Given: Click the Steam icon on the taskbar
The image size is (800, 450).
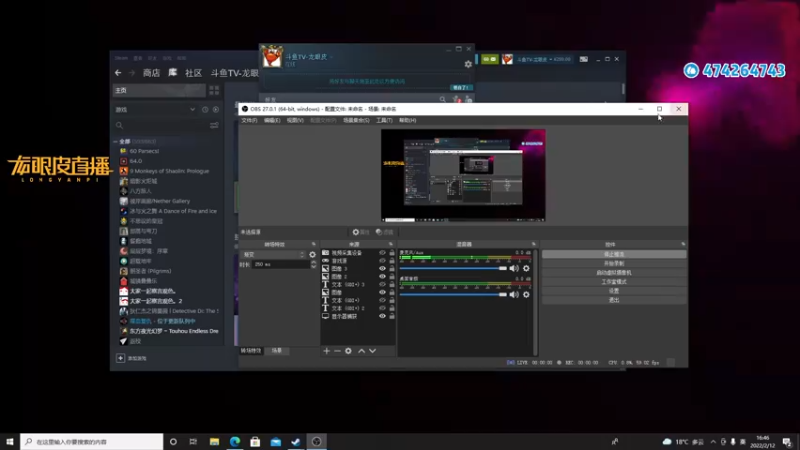Looking at the screenshot, I should [x=296, y=441].
